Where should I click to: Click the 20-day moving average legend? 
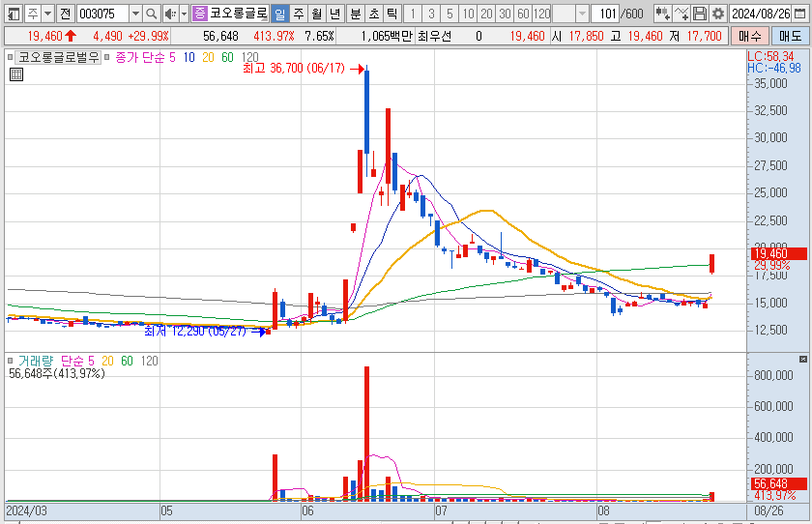(x=208, y=57)
